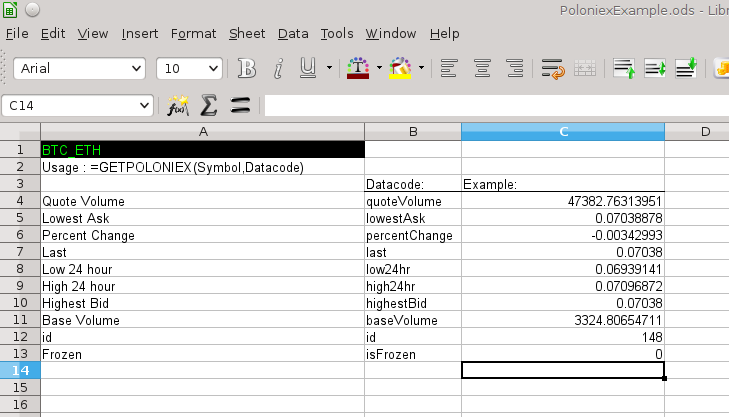Screen dimensions: 729x417
Task: Select the percentChange cell
Action: [x=413, y=235]
